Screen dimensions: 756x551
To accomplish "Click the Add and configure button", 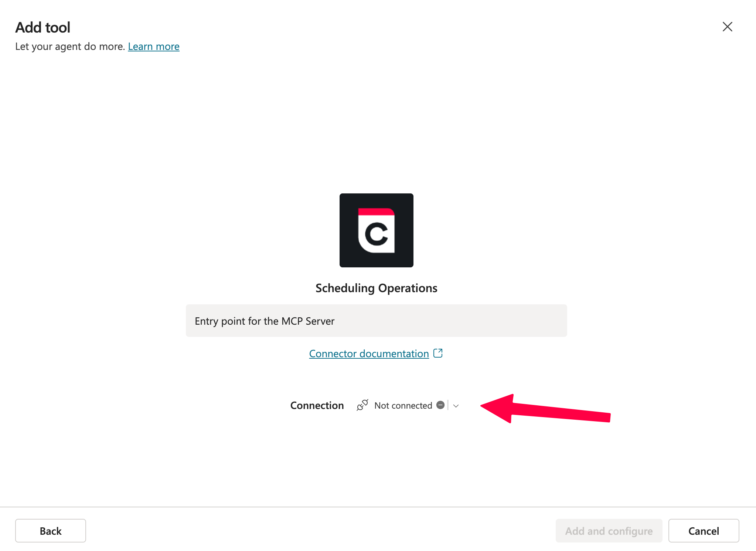I will click(x=609, y=531).
